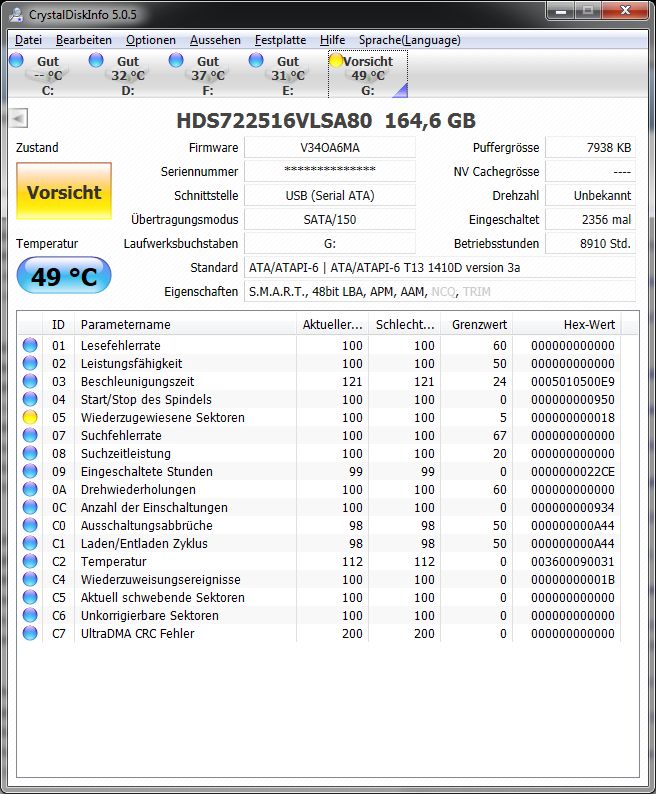The width and height of the screenshot is (656, 794).
Task: Click hex value 000000000018
Action: (572, 417)
